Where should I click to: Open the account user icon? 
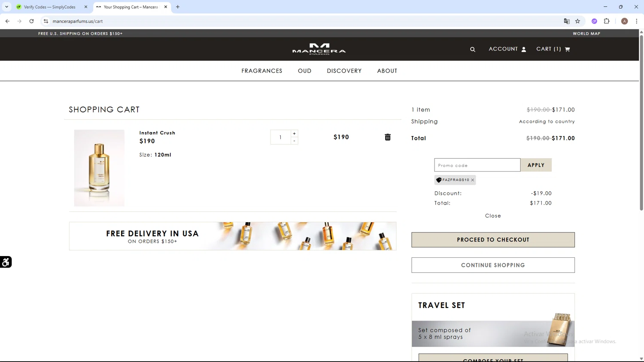click(524, 49)
